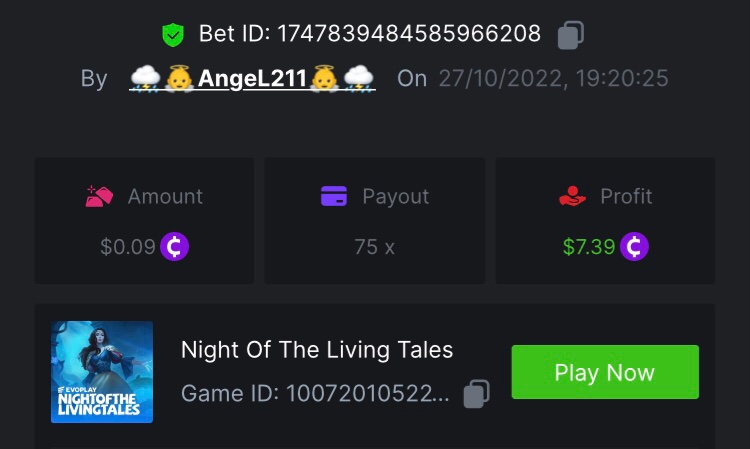
Task: Copy the Game ID to clipboard
Action: [x=477, y=394]
